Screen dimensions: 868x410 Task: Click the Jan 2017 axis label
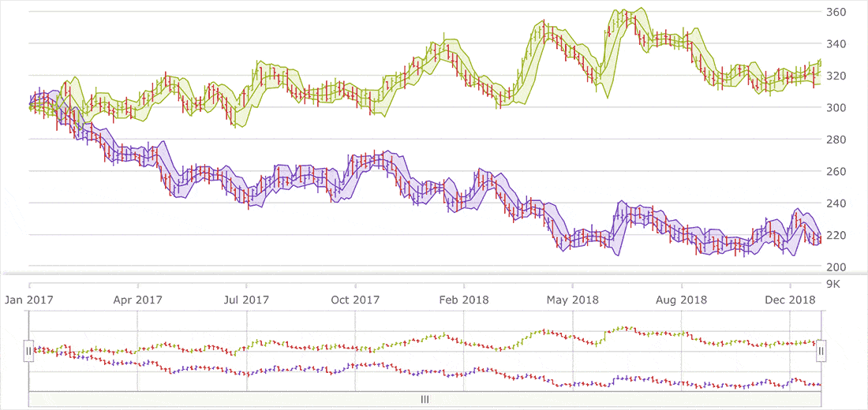tap(29, 300)
